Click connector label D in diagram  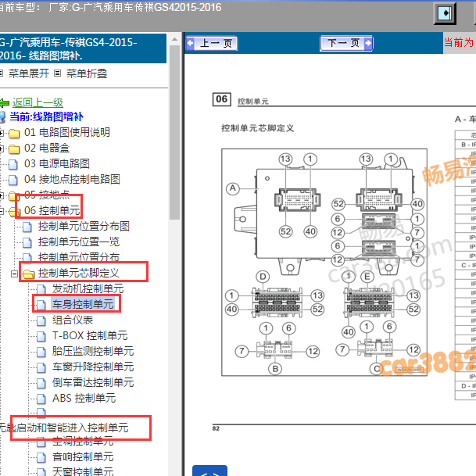[x=263, y=277]
